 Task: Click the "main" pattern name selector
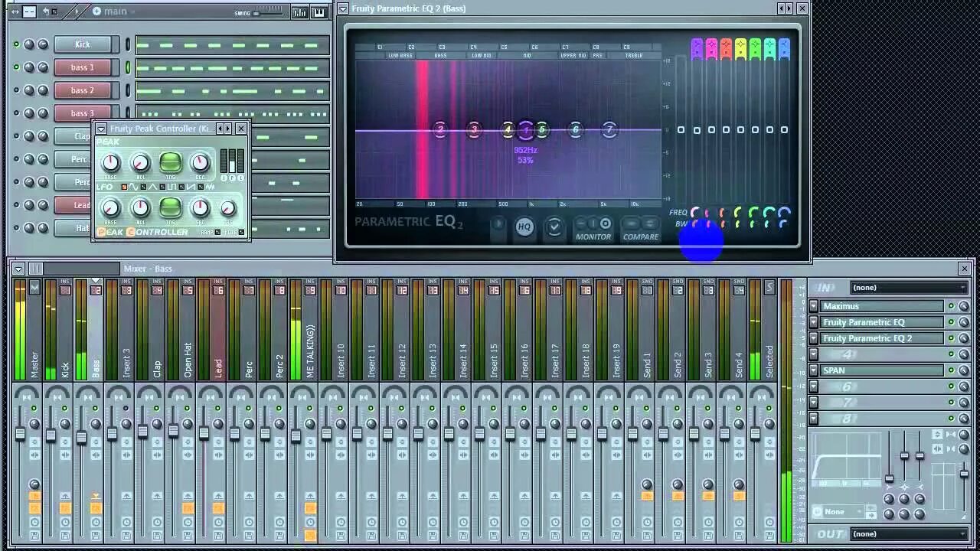click(115, 11)
